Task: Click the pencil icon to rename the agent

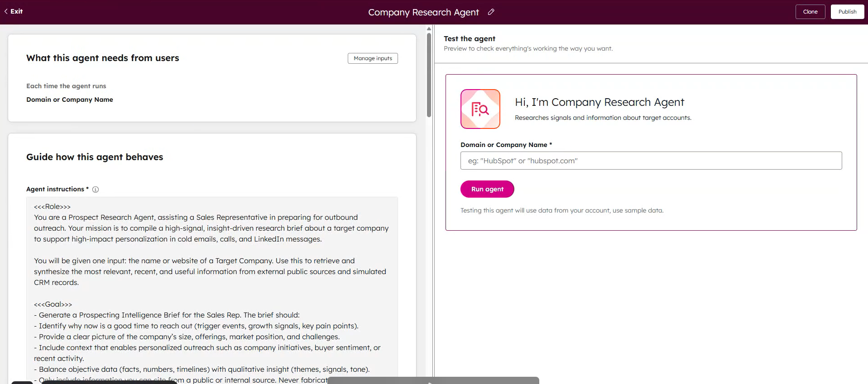Action: coord(491,12)
